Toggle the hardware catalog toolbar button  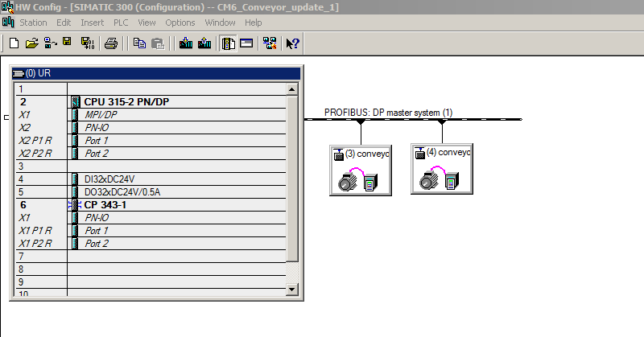[229, 43]
